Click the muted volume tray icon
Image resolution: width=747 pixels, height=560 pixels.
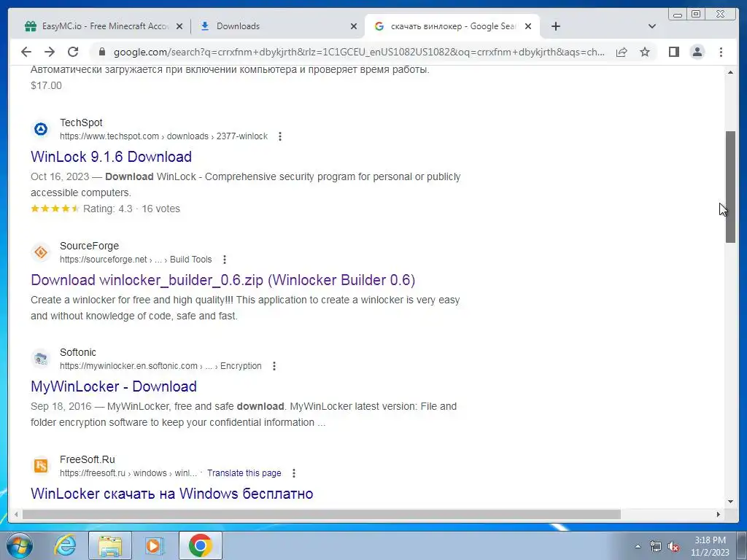click(673, 546)
